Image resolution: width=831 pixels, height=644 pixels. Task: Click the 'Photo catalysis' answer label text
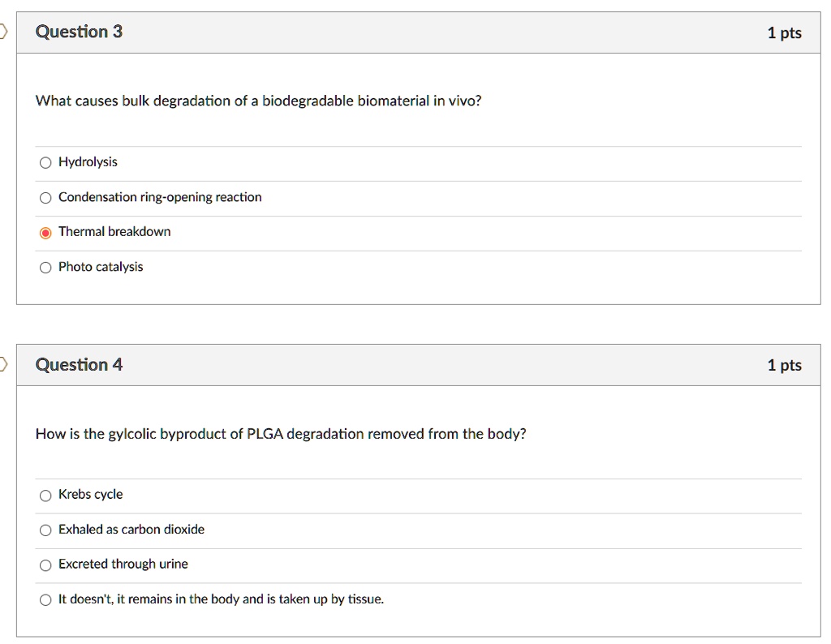click(x=101, y=267)
